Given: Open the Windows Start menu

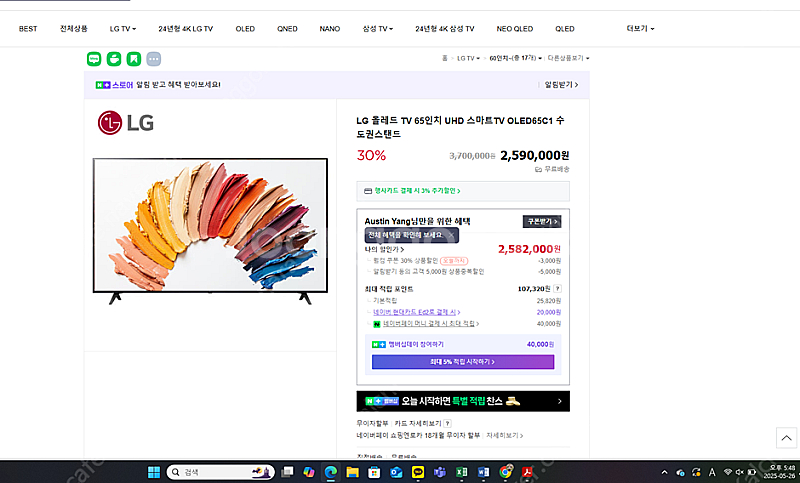Looking at the screenshot, I should pos(154,472).
